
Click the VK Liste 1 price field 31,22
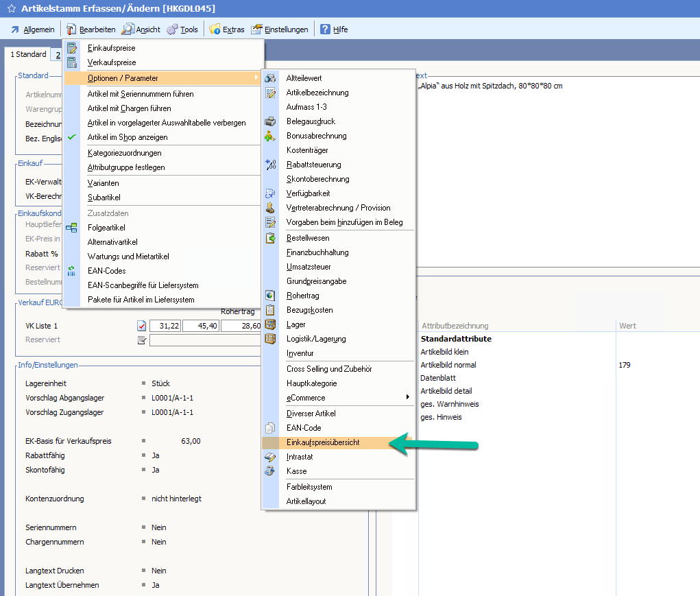click(165, 326)
